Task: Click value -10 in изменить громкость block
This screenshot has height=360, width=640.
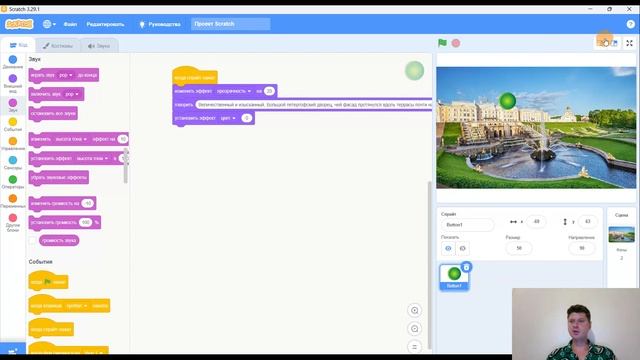Action: point(87,203)
